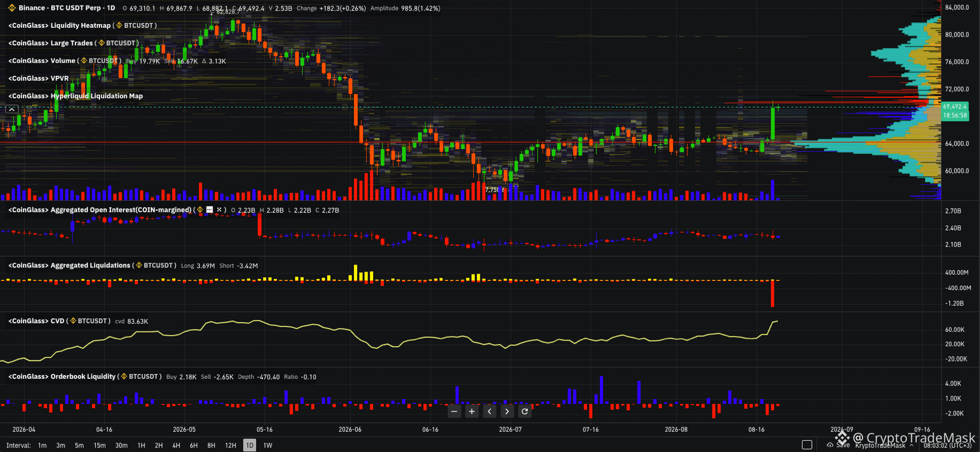Reset the chart view with refresh icon

point(525,412)
